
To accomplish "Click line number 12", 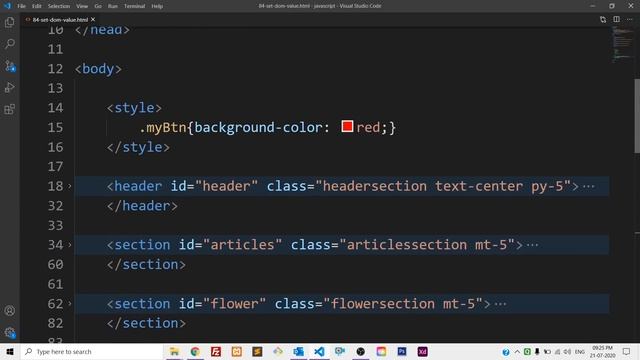I will pyautogui.click(x=56, y=69).
